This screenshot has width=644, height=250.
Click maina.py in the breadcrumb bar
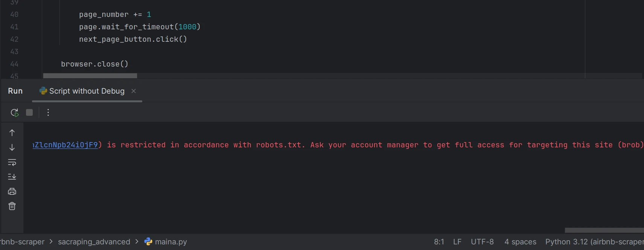171,242
